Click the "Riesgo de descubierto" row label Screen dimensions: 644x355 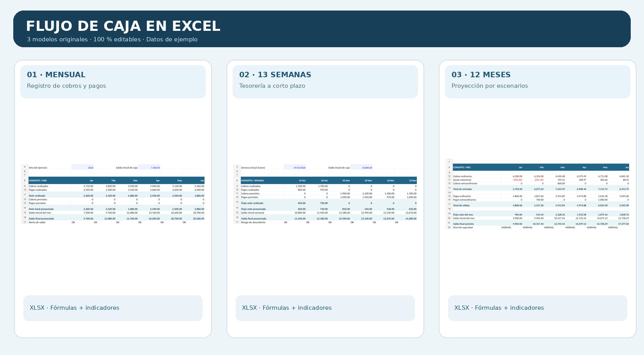pyautogui.click(x=253, y=222)
